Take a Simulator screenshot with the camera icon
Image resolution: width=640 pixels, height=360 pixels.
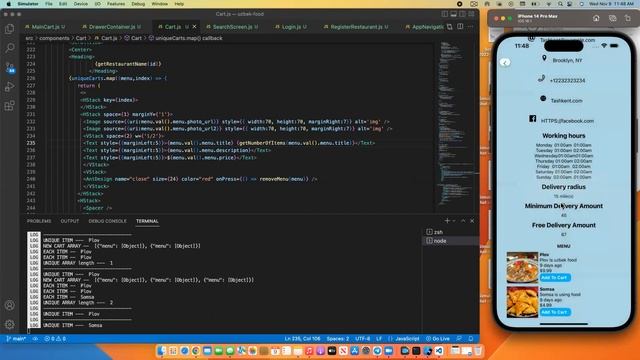pos(612,18)
